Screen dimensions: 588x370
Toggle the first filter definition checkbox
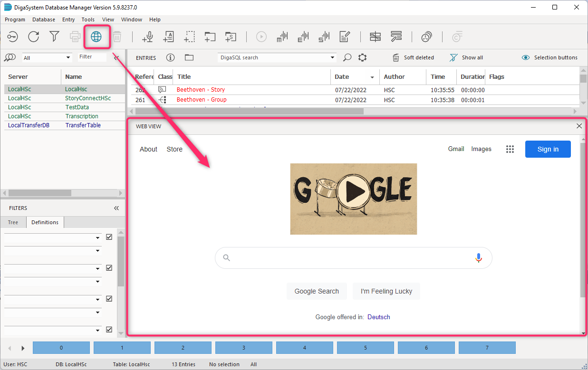pos(109,237)
